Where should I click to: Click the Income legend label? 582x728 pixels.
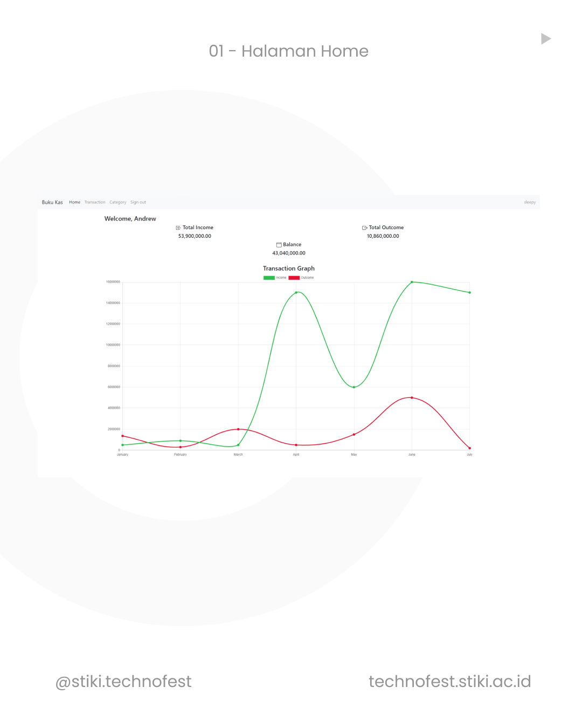click(281, 278)
